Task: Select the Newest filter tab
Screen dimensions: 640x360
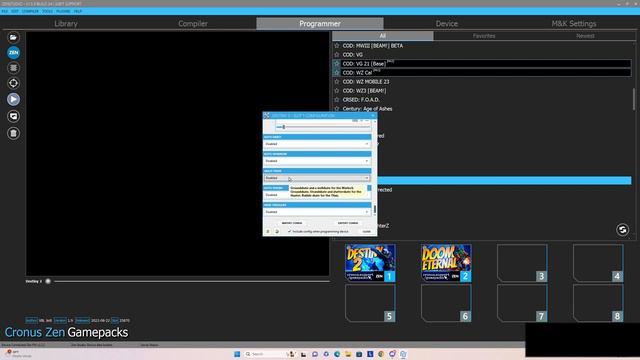Action: [585, 36]
